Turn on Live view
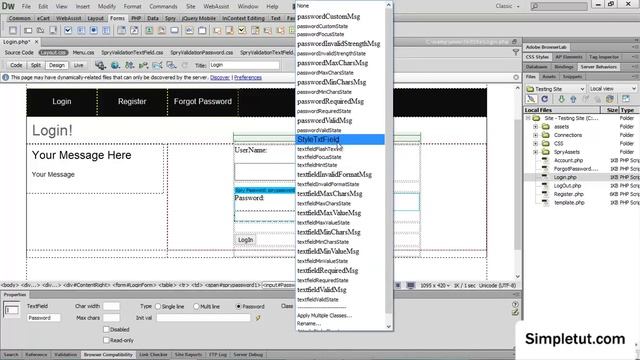Screen dimensions: 640x360 [78, 65]
